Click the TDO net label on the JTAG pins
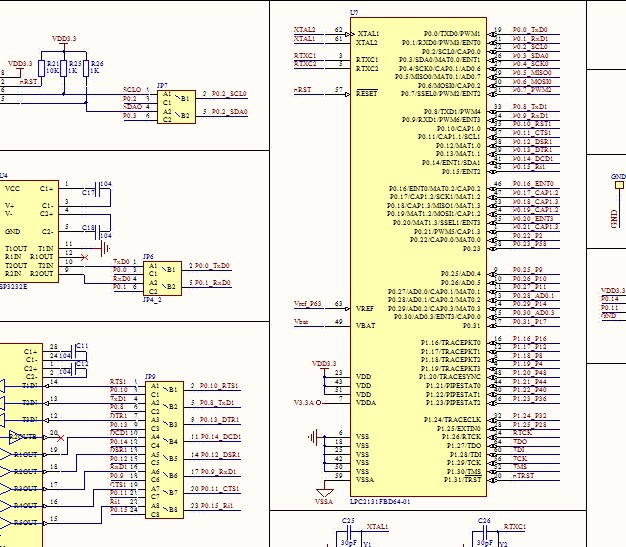Screen dimensions: 626x547 click(520, 441)
